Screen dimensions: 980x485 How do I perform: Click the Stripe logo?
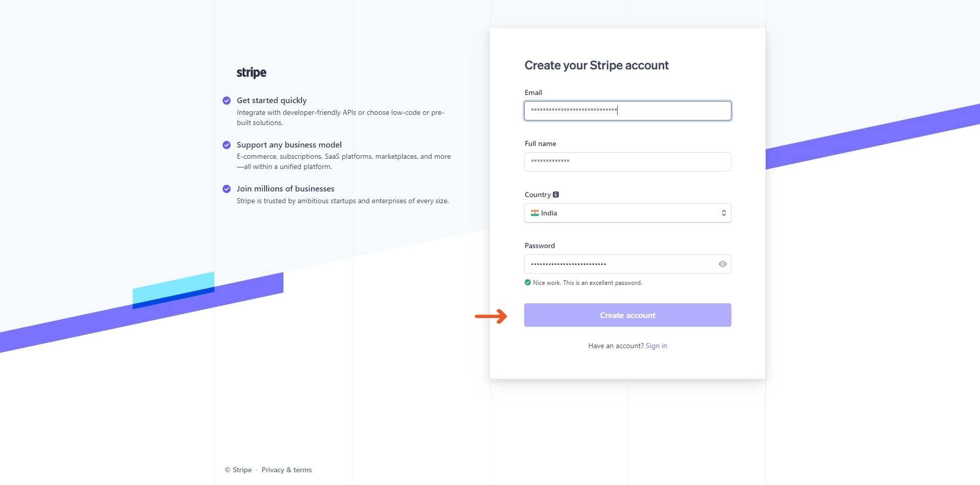[x=251, y=72]
